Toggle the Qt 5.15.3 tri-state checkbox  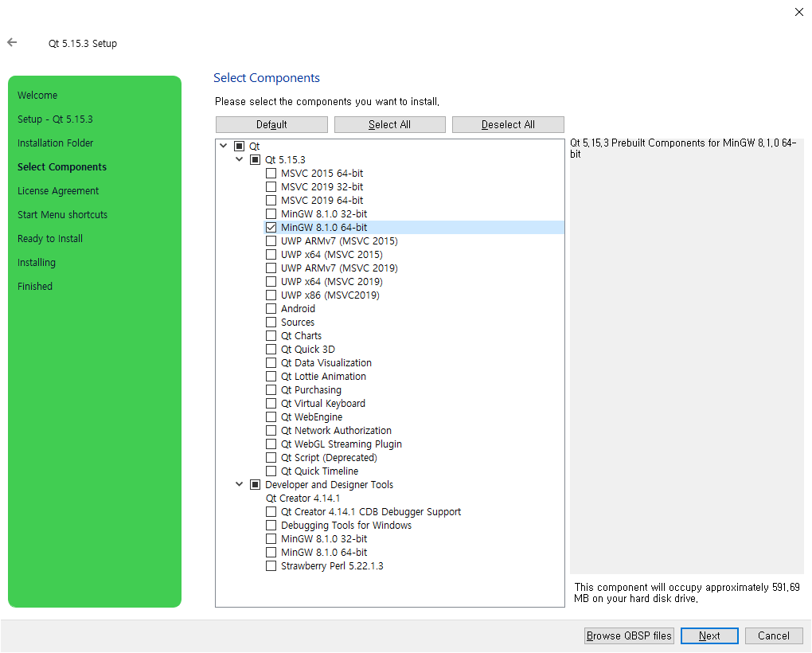(x=255, y=159)
